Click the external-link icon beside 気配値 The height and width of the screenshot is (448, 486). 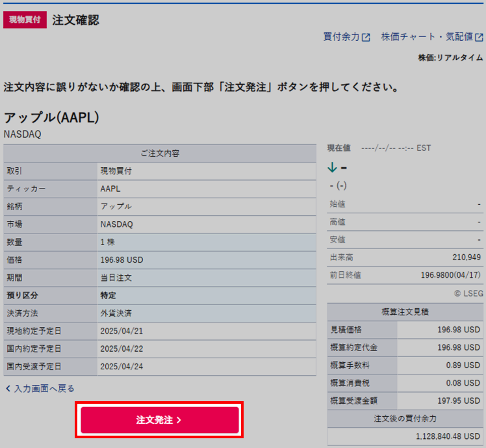click(x=480, y=38)
